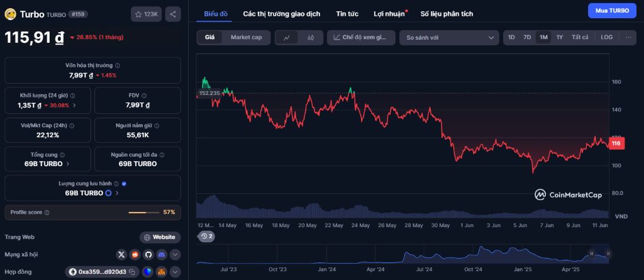Click the Ethereum icon in contract
Screen dimensions: 644x280
tap(73, 272)
